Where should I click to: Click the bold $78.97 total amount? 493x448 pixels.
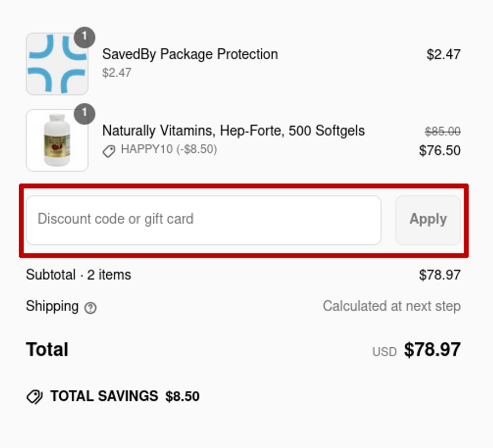[x=432, y=349]
